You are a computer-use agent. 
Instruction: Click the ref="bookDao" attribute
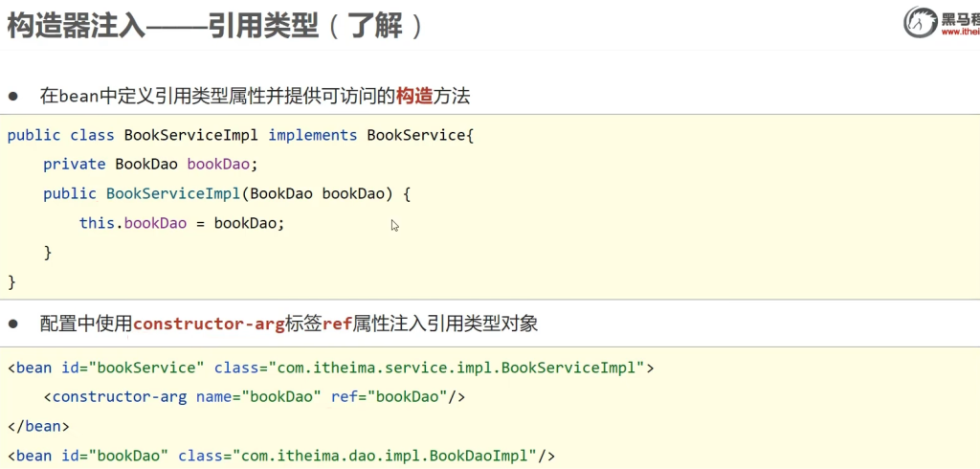(389, 396)
